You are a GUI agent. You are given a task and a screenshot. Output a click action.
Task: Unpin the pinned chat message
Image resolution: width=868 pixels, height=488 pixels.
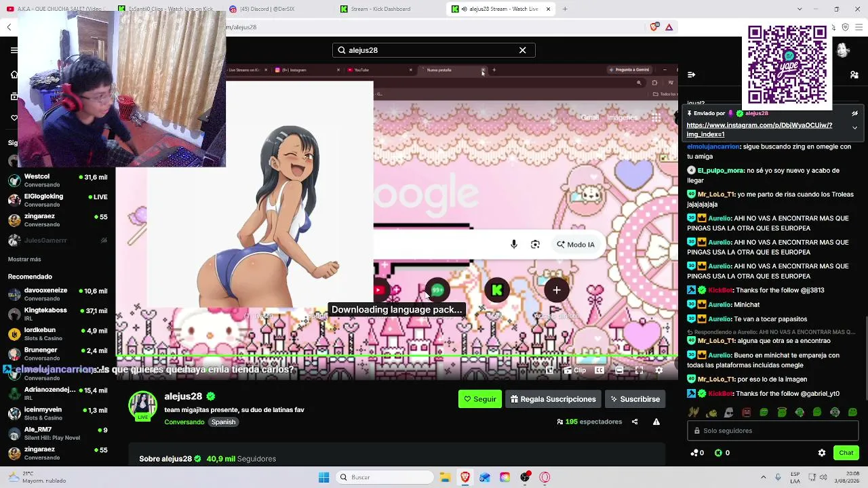(x=854, y=114)
